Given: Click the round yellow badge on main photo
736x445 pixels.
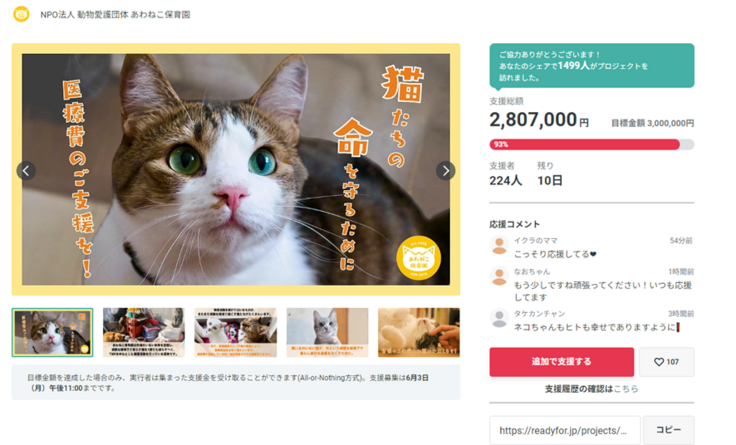Looking at the screenshot, I should pyautogui.click(x=418, y=258).
